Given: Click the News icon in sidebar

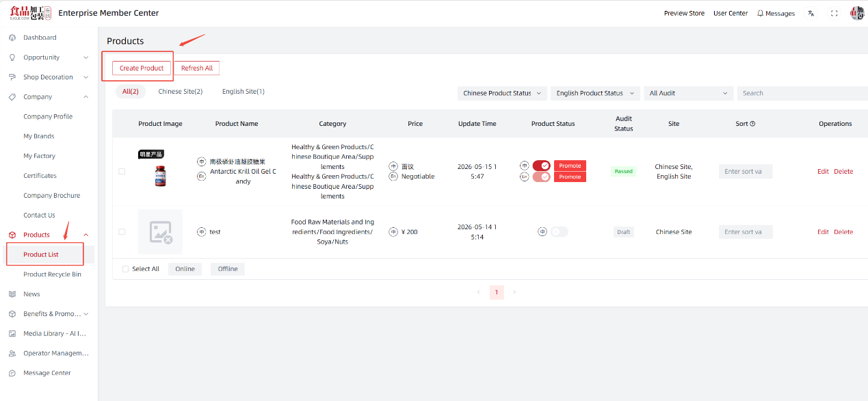Looking at the screenshot, I should [12, 294].
